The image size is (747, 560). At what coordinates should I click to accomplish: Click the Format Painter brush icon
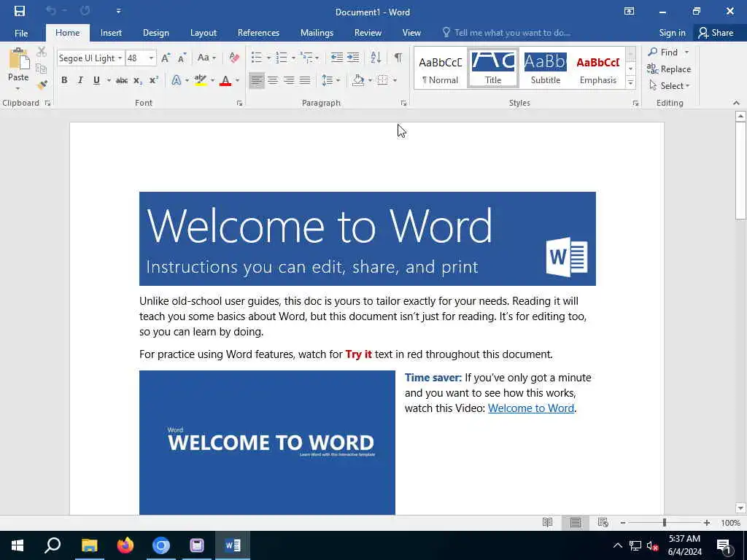click(x=42, y=85)
